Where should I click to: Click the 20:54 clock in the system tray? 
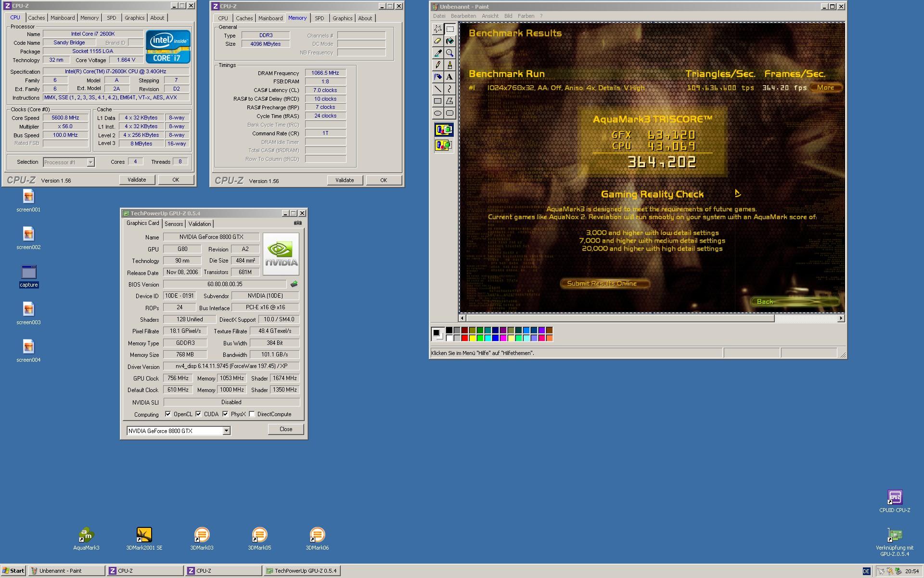(911, 571)
